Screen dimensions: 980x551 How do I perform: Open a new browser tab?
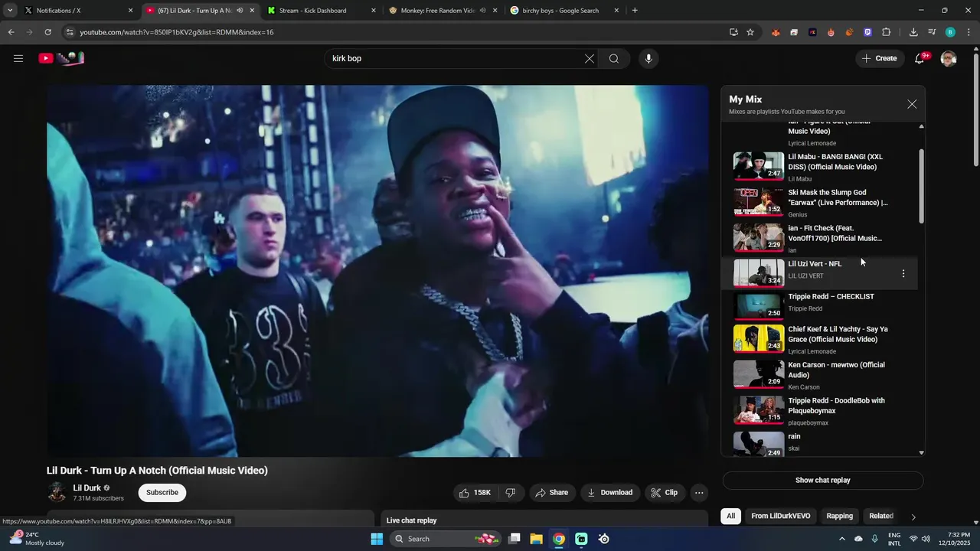[x=635, y=11]
